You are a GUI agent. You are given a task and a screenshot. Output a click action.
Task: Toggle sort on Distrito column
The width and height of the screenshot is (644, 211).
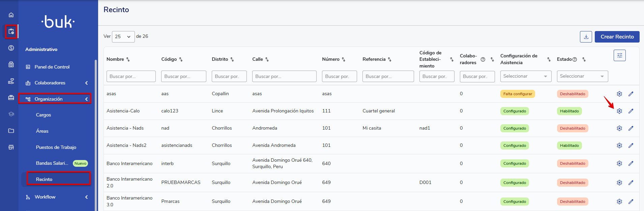(x=232, y=59)
